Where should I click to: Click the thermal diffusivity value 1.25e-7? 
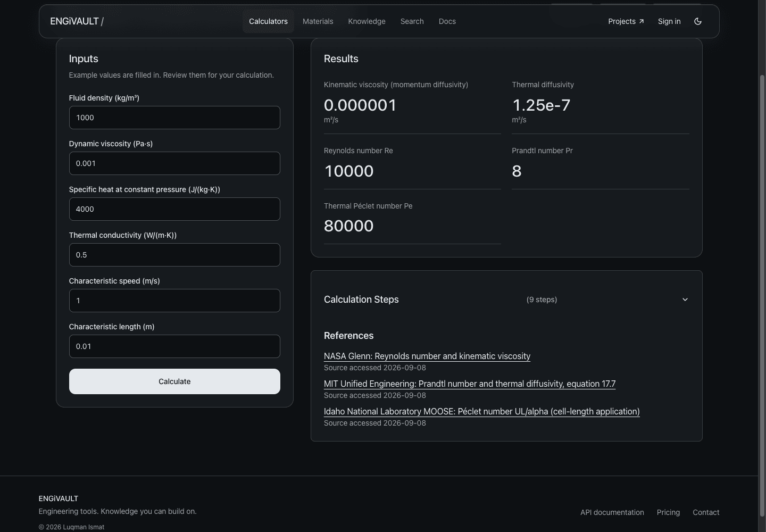point(541,105)
